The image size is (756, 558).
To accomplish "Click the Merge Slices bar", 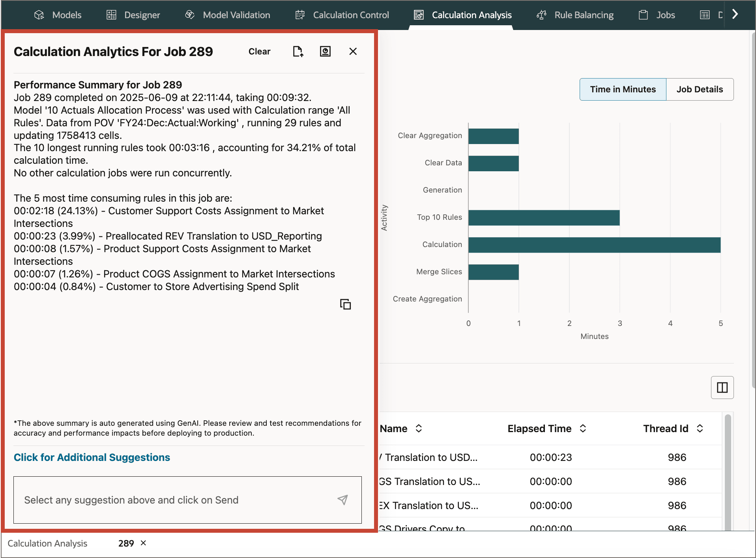I will pos(493,272).
